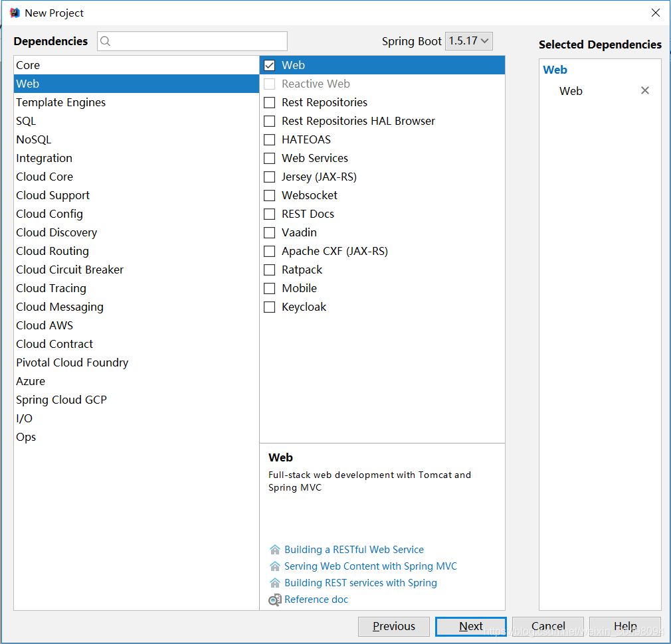Select the SQL category
The height and width of the screenshot is (644, 671).
click(136, 121)
